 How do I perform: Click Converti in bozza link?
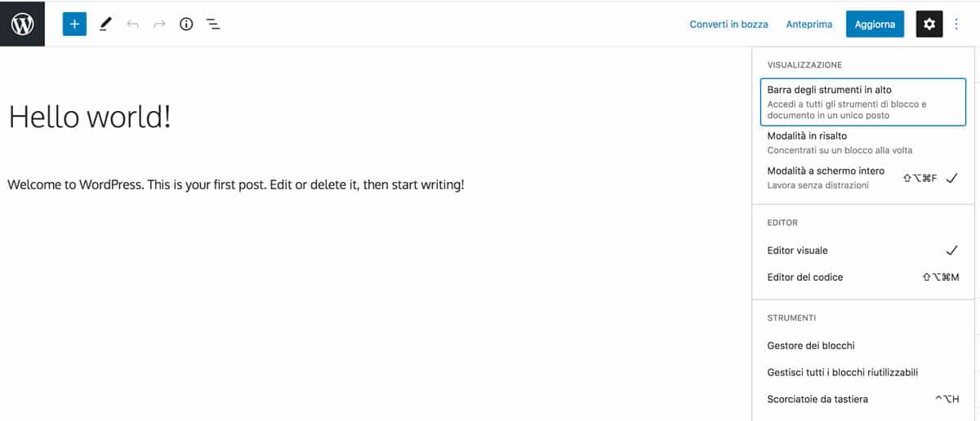(728, 24)
